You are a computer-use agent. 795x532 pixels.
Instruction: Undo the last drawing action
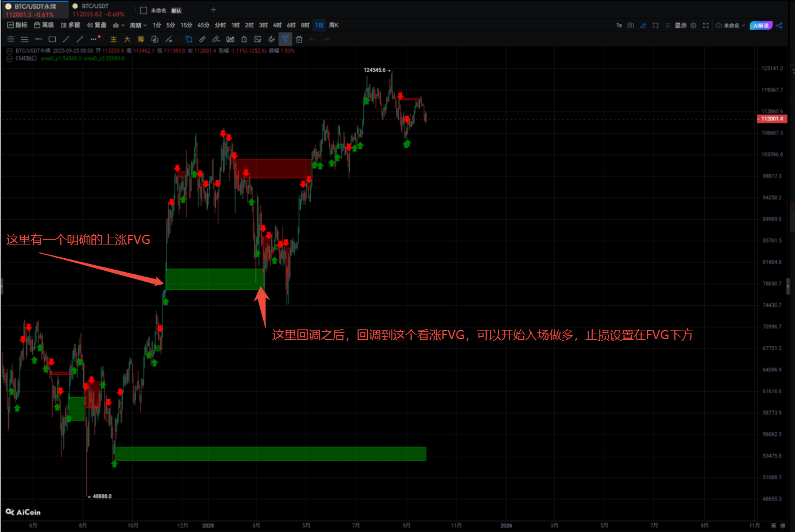(312, 40)
